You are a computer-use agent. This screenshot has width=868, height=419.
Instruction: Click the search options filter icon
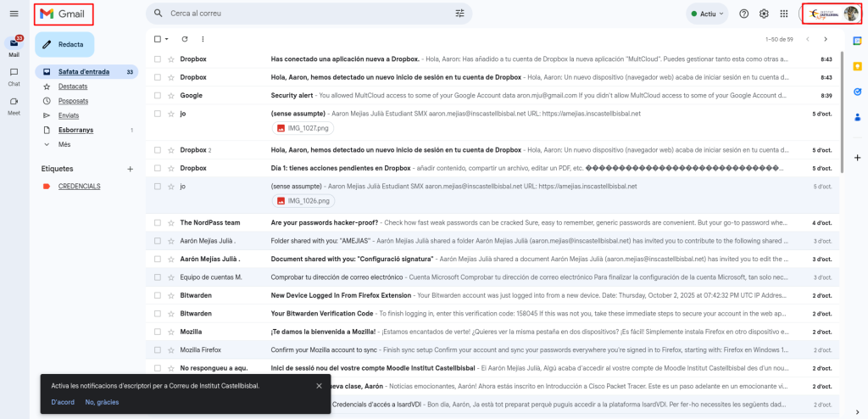(460, 14)
